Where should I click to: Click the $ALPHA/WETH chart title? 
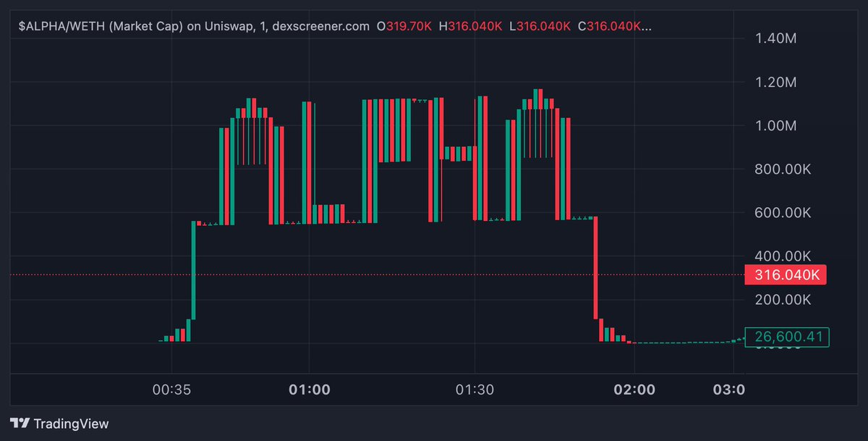(192, 26)
